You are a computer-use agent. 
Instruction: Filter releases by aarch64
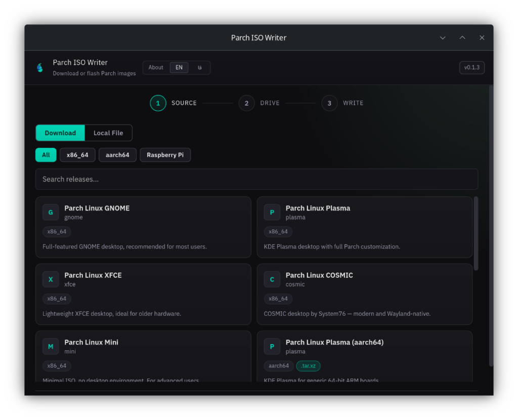point(117,155)
